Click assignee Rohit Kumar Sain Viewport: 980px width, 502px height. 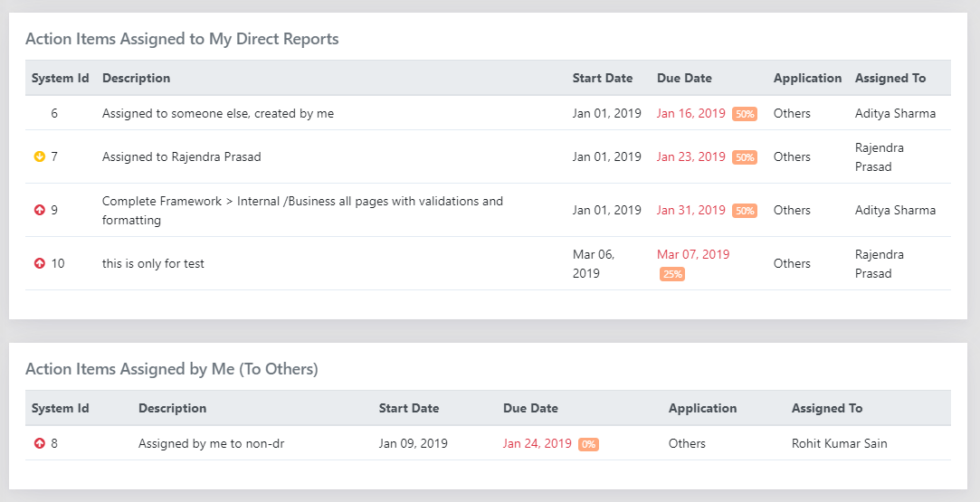coord(839,443)
